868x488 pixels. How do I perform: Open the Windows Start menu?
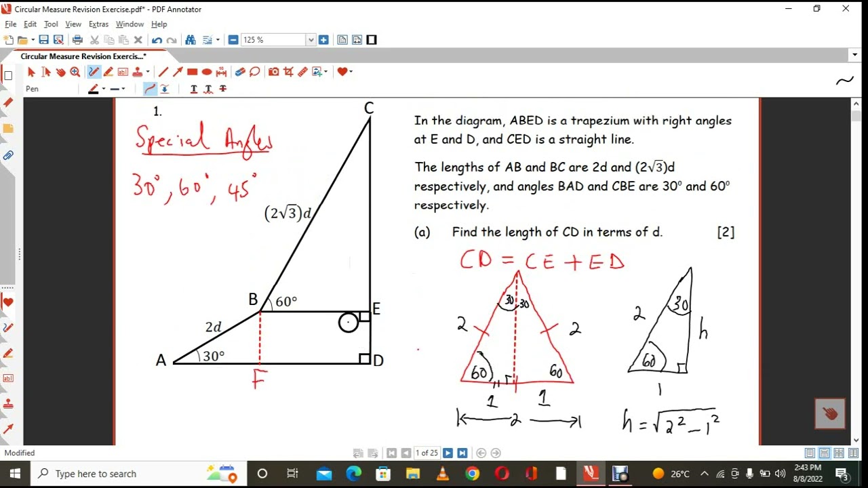[15, 474]
